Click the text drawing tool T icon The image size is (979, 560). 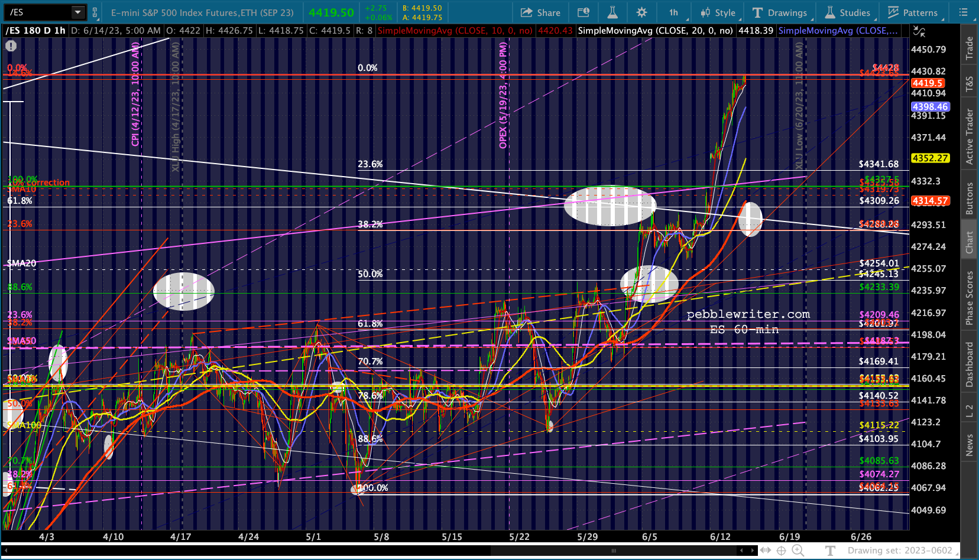click(x=830, y=551)
